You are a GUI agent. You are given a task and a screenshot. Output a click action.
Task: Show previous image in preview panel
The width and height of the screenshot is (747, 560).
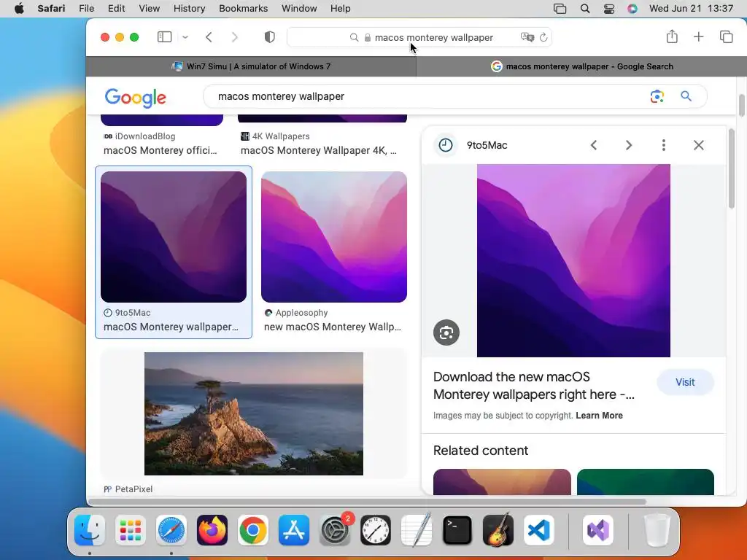[594, 145]
